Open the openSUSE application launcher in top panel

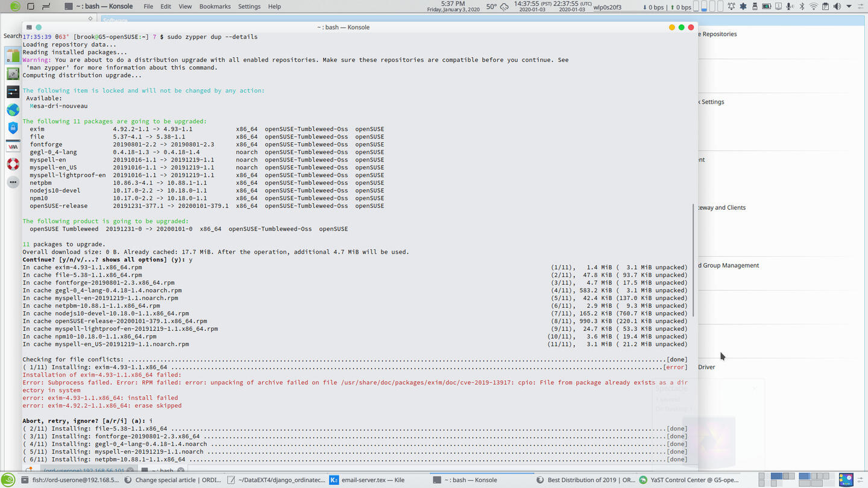pyautogui.click(x=14, y=7)
